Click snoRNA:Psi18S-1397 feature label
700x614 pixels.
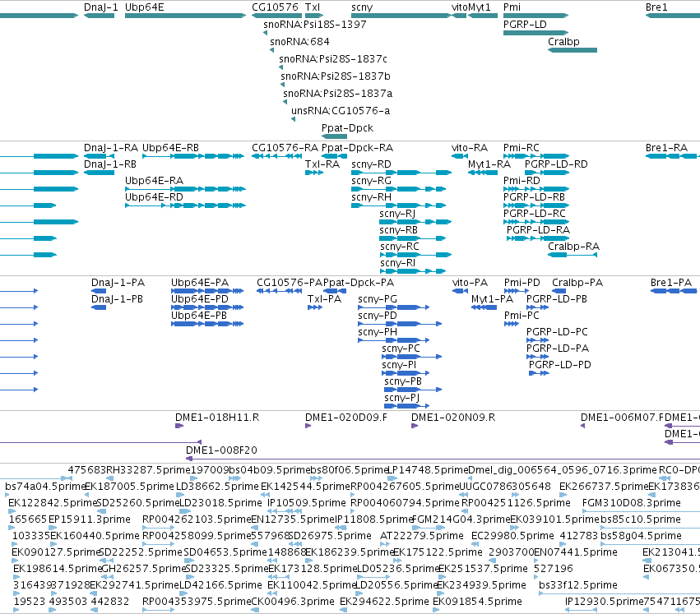tap(315, 25)
